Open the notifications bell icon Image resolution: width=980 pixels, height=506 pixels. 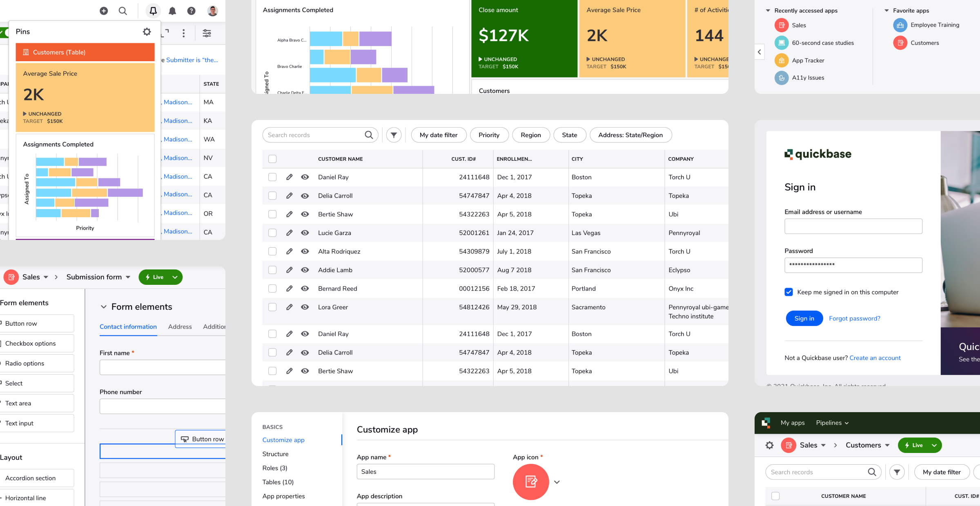click(172, 11)
